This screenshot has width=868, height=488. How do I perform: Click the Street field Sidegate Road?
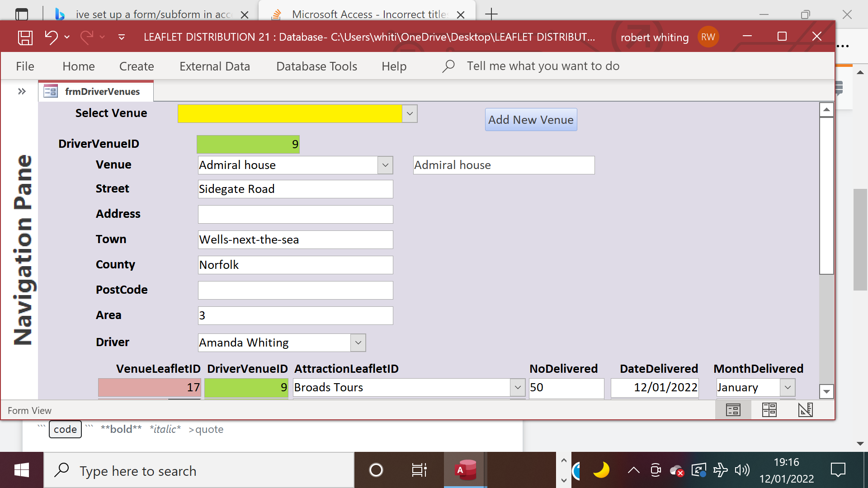[x=296, y=189]
